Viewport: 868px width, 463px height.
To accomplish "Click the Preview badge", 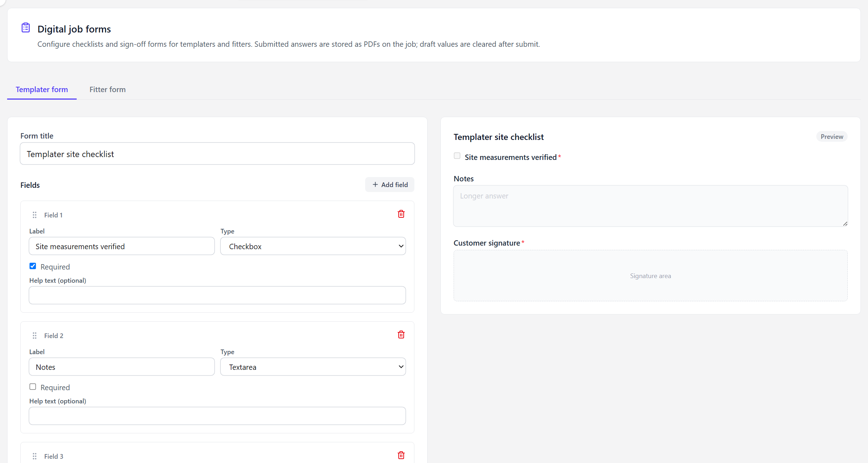I will [832, 137].
